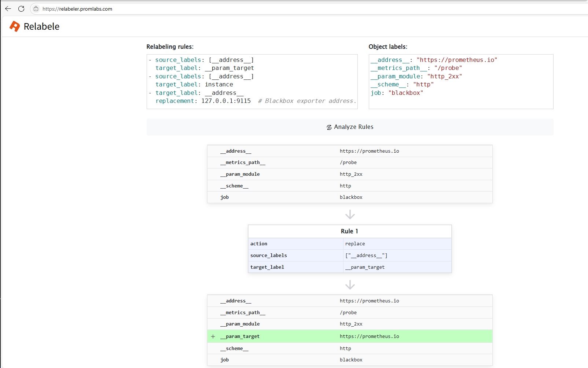Click the orange Relabeler logo icon
Image resolution: width=588 pixels, height=368 pixels.
(x=15, y=26)
